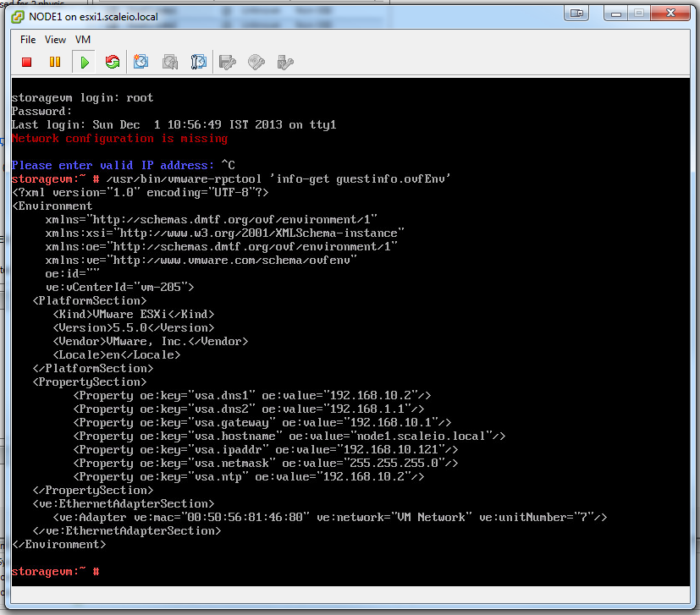Open the View menu
Viewport: 700px width, 615px height.
[55, 40]
